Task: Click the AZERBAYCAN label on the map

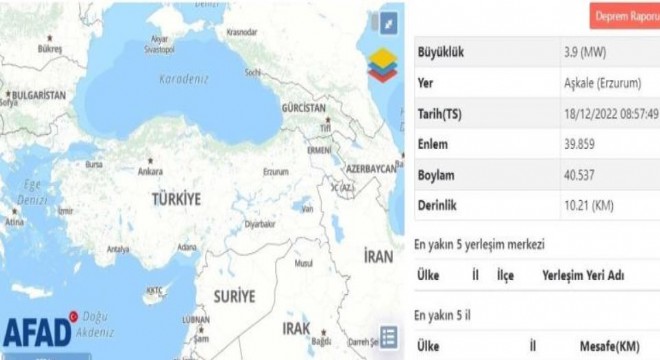Action: 371,169
